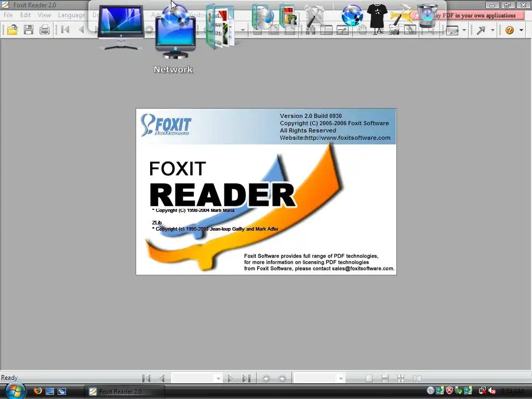532x399 pixels.
Task: Select the Typewriter tool icon
Action: click(x=453, y=30)
